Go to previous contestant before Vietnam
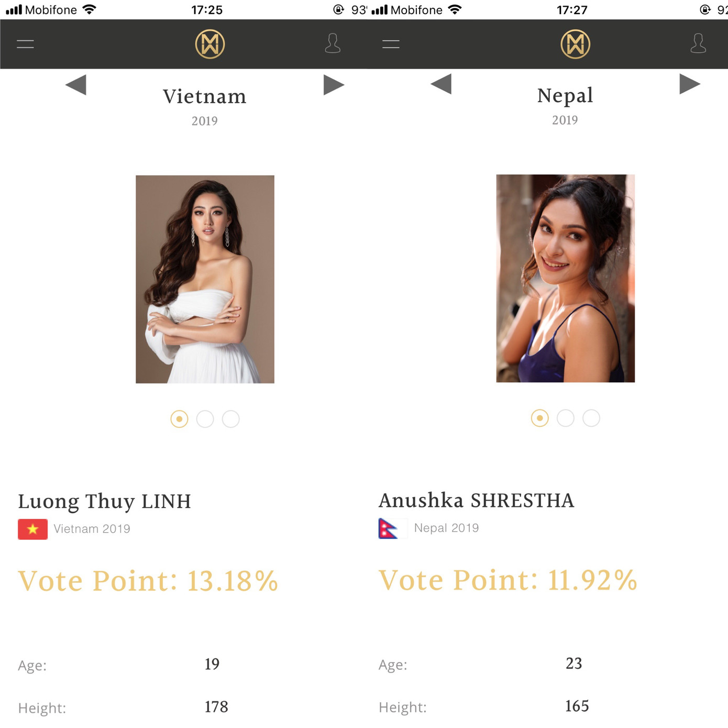This screenshot has width=728, height=728. click(76, 85)
